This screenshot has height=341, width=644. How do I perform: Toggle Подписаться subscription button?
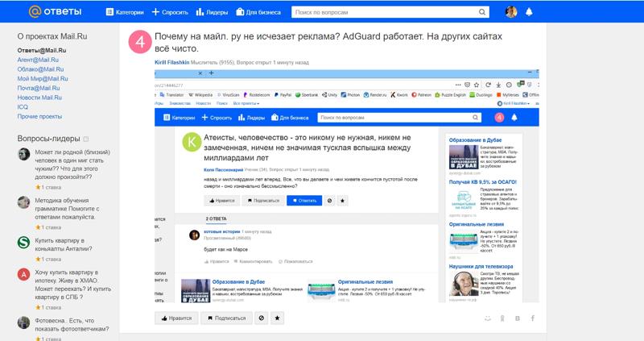click(x=226, y=318)
